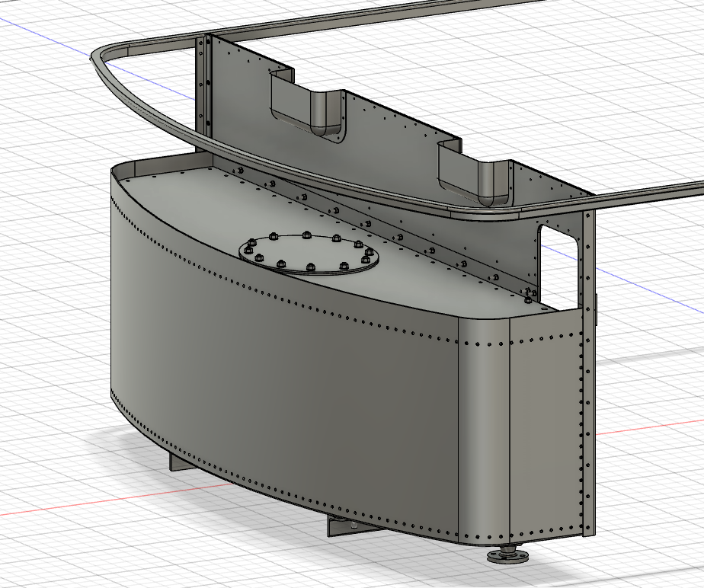The image size is (704, 588).
Task: Select the flat riveted end panel of tank
Action: click(x=546, y=427)
